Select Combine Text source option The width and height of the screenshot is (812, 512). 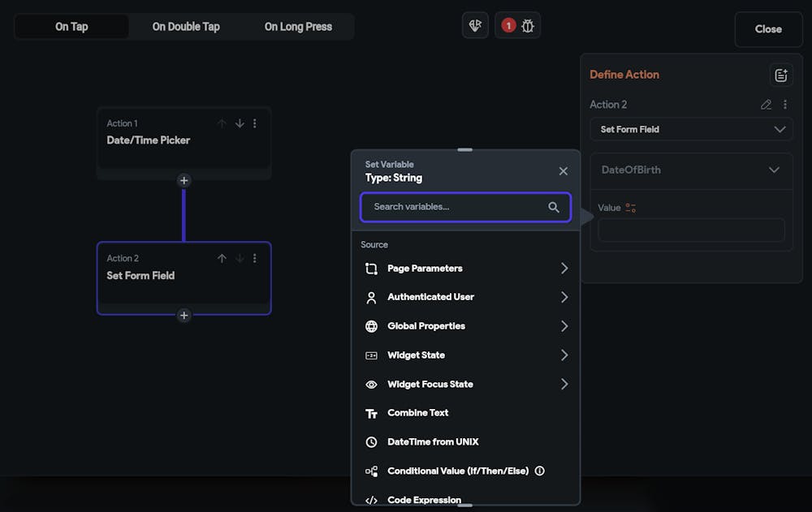417,413
